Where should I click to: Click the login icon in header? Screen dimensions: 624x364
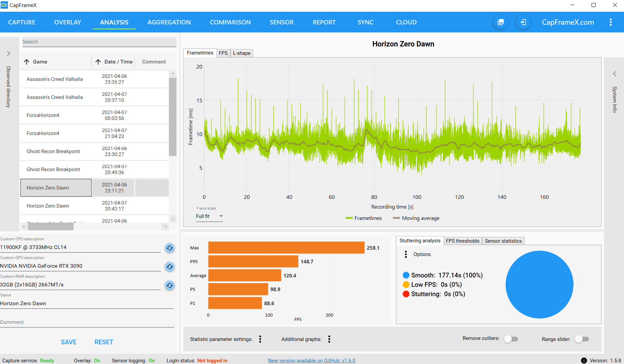pos(523,22)
